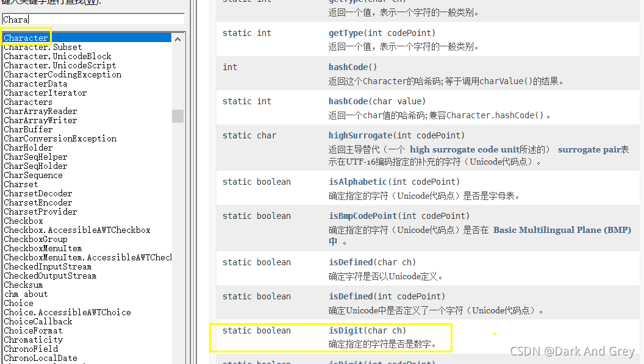Select CharSeqHolder entry
644x364 pixels.
[35, 166]
